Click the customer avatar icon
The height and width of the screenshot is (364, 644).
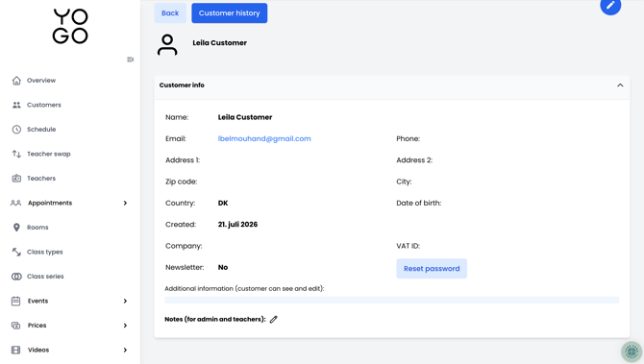(167, 45)
